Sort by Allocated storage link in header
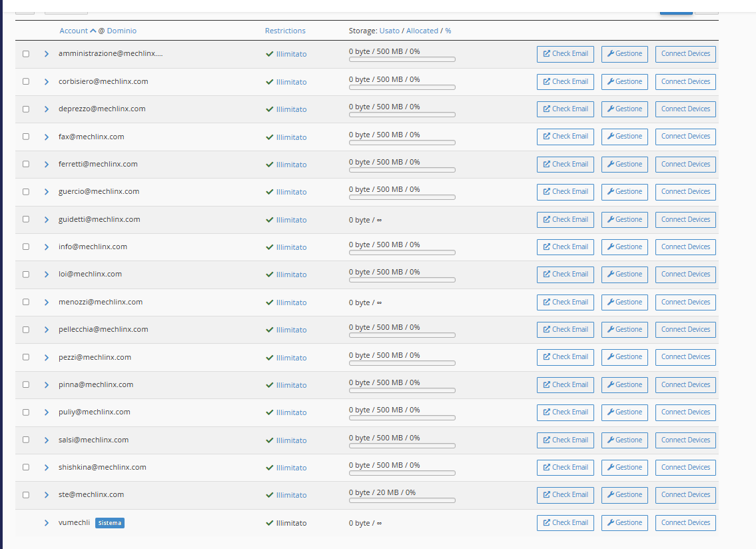Screen dimensions: 756x549 click(422, 31)
